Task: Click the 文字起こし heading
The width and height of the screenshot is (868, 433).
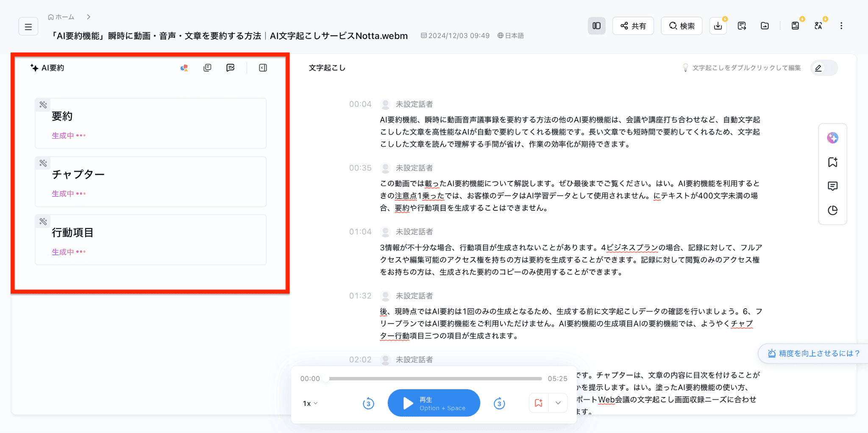Action: click(x=327, y=68)
